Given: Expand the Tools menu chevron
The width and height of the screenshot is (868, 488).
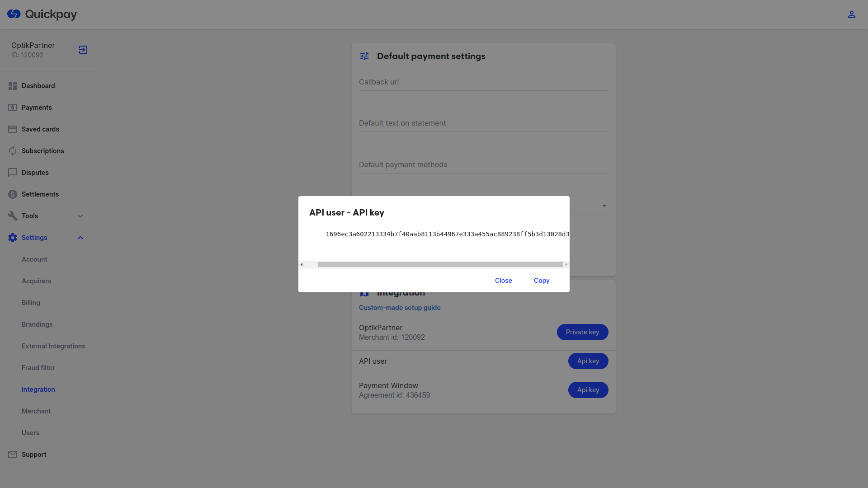Looking at the screenshot, I should pyautogui.click(x=80, y=216).
